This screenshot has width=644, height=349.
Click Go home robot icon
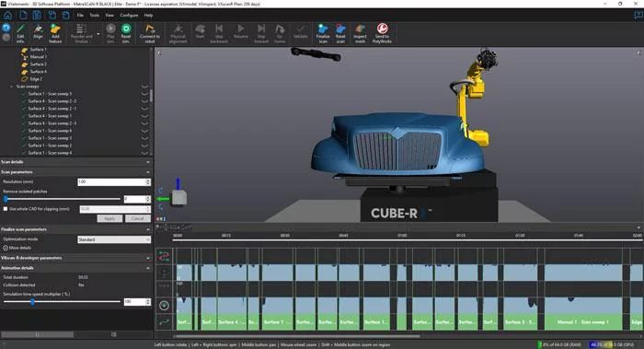click(280, 33)
